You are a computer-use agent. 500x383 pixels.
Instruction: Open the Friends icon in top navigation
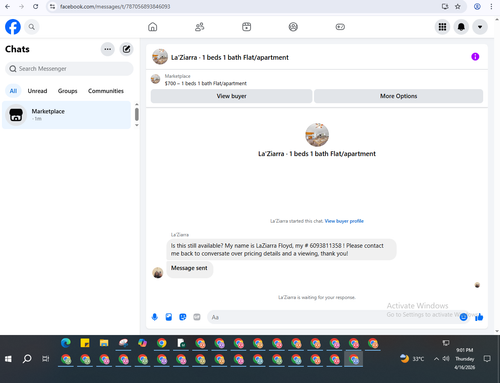[x=200, y=27]
